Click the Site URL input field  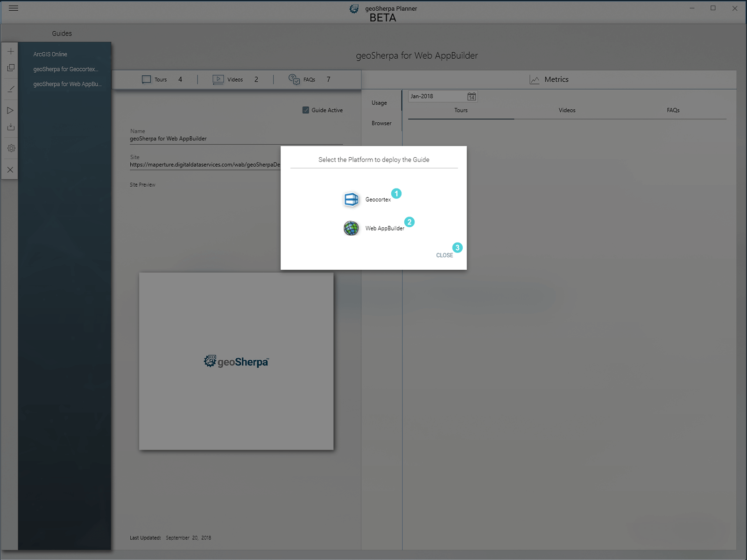pos(205,165)
